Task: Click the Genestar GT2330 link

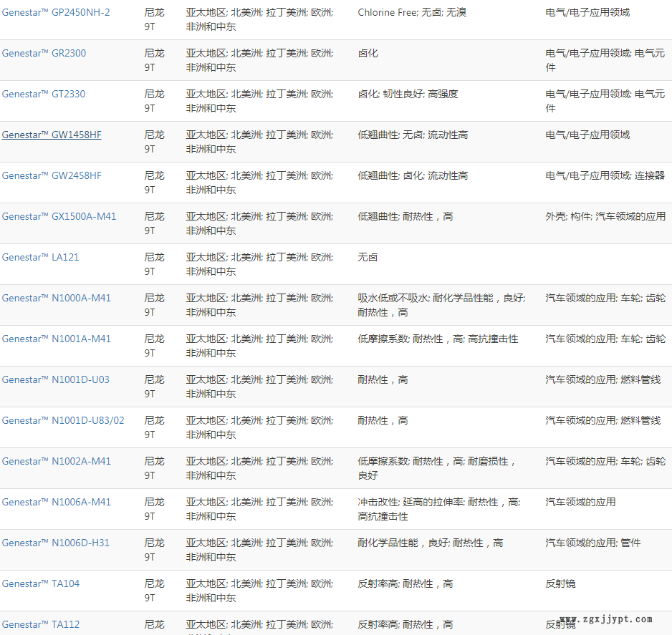Action: click(x=43, y=94)
